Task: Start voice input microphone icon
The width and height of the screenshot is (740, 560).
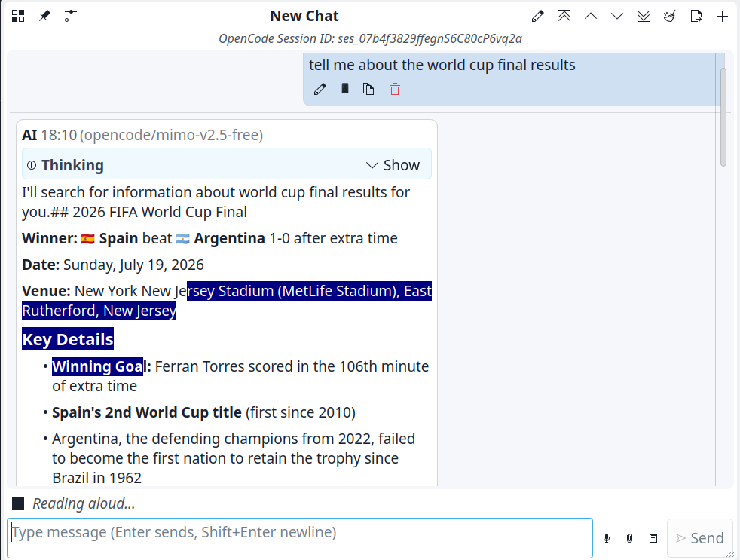Action: tap(607, 538)
